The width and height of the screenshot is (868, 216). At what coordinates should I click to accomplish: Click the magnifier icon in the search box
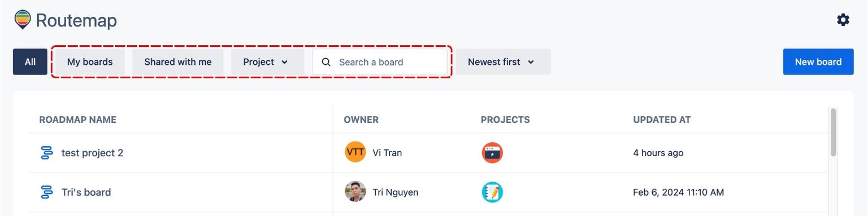326,62
